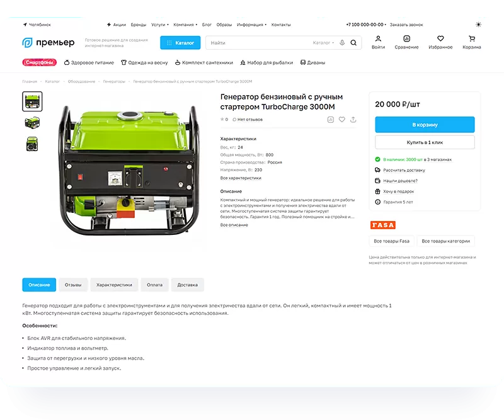Expand the Услуги dropdown menu

(160, 25)
